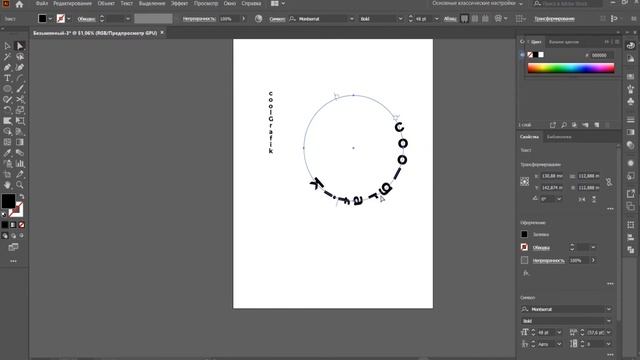Select the Blend tool
This screenshot has width=640, height=360.
(x=20, y=153)
